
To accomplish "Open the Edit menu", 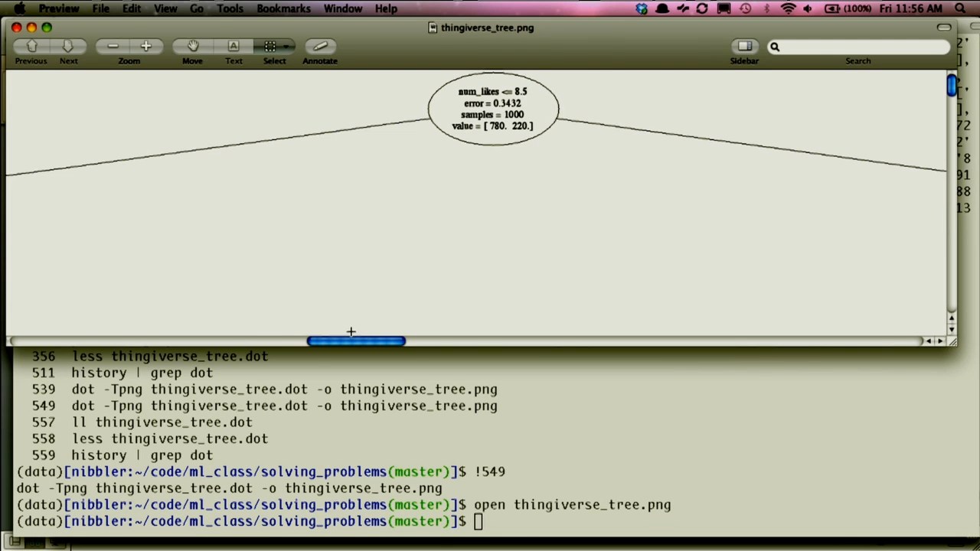I will point(132,8).
